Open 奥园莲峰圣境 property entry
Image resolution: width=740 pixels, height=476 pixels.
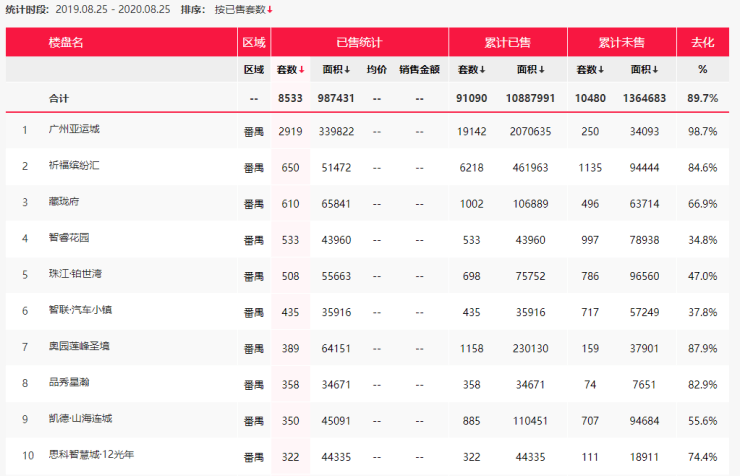point(79,346)
